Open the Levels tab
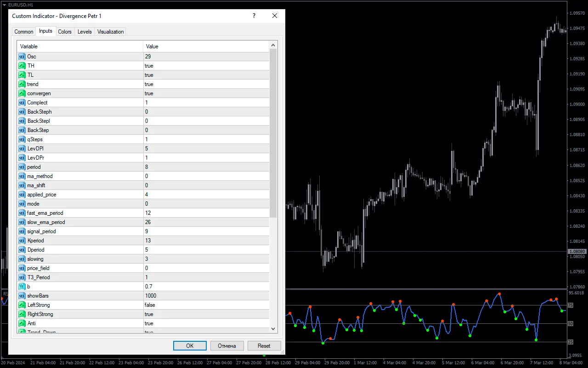The height and width of the screenshot is (368, 588). click(85, 32)
